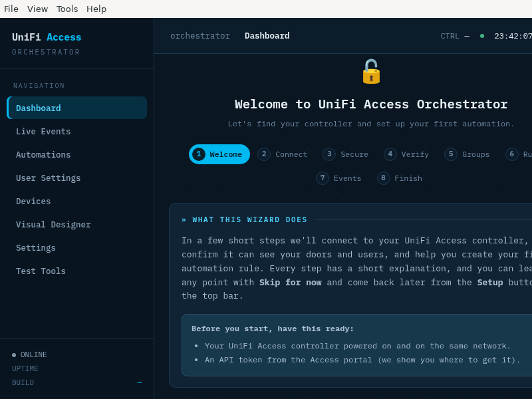Image resolution: width=532 pixels, height=399 pixels.
Task: Click the NAVIGATION section heading
Action: point(39,86)
